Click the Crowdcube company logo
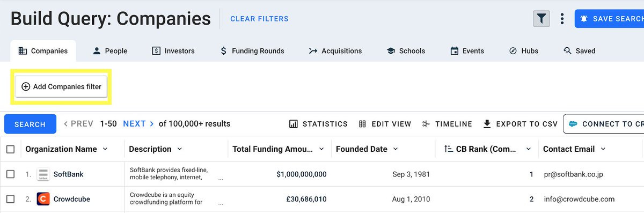Image resolution: width=644 pixels, height=213 pixels. point(43,199)
